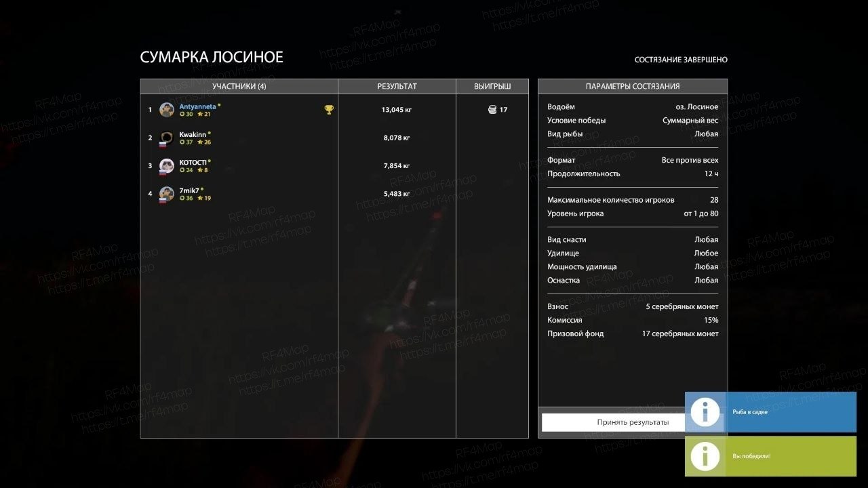The height and width of the screenshot is (488, 868).
Task: Select player name КОТОСТІ
Action: pos(193,162)
